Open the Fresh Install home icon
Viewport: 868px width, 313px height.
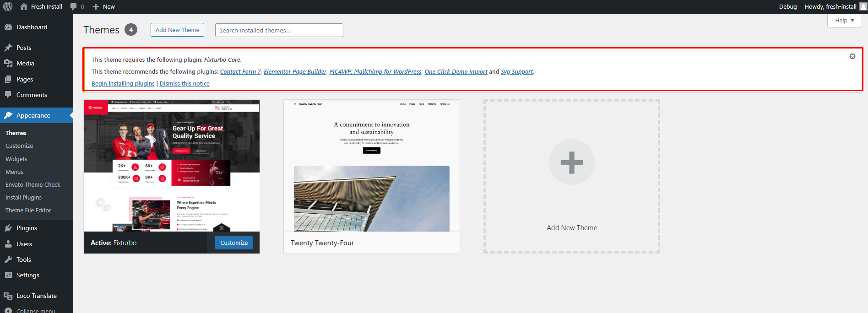pos(24,6)
